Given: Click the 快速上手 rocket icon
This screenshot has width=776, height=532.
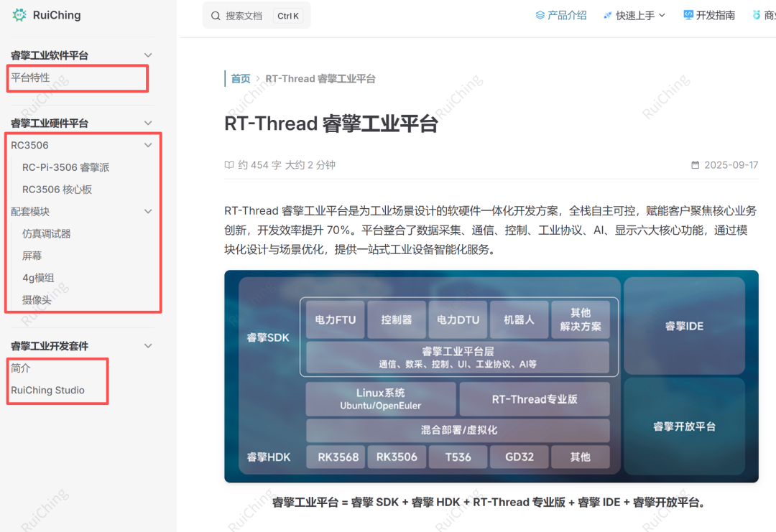Looking at the screenshot, I should [x=608, y=15].
